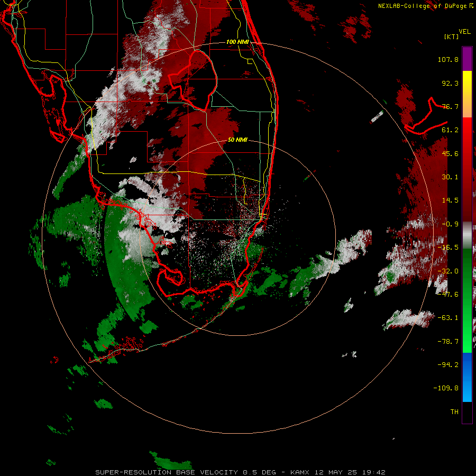Select the -0.9 velocity scale value
This screenshot has width=476, height=476.
(450, 224)
